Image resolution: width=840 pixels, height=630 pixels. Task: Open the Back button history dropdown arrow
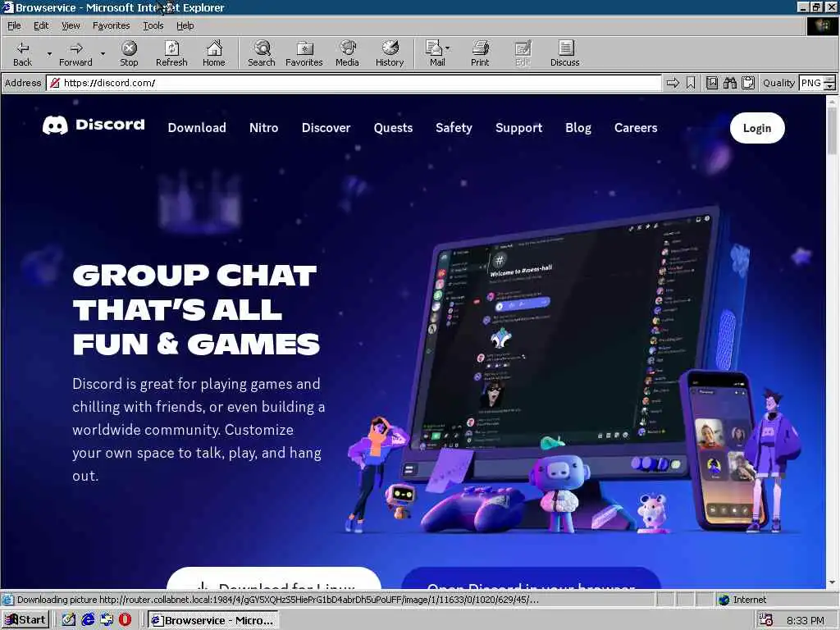pyautogui.click(x=49, y=53)
